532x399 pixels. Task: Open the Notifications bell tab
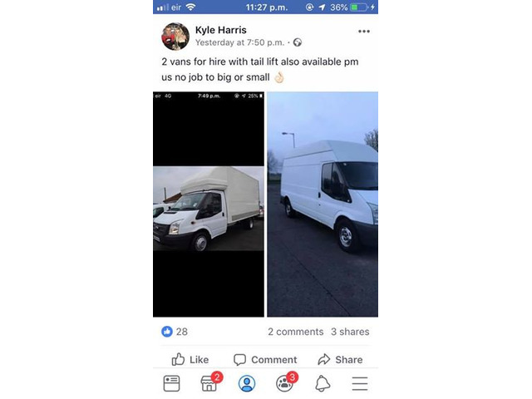323,383
